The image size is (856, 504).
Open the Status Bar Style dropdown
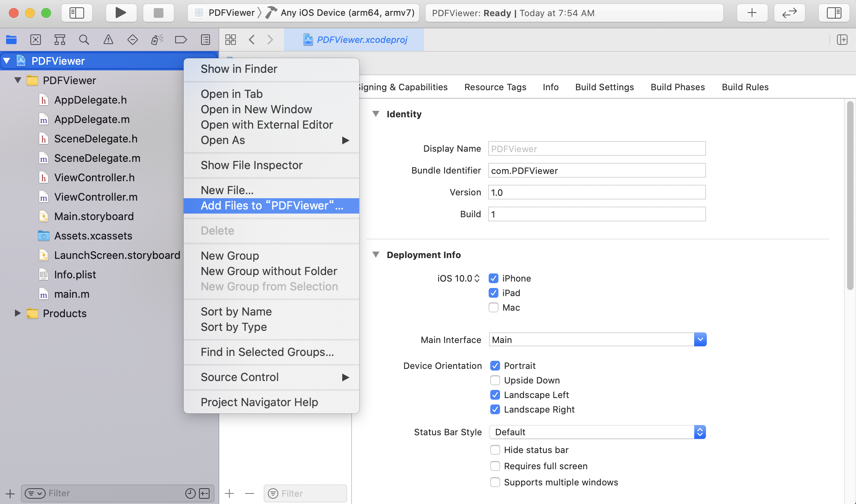tap(700, 432)
